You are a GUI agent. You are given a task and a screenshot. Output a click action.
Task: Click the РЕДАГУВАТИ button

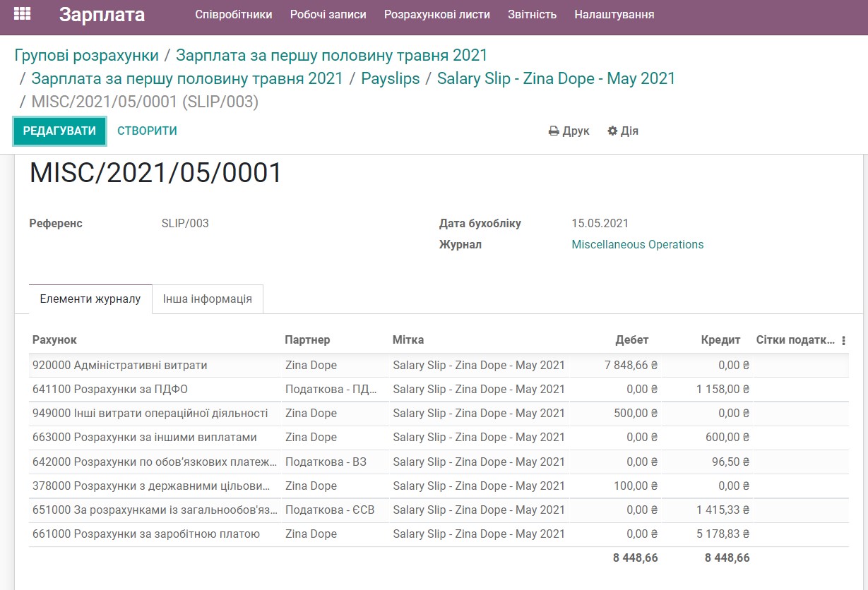point(59,131)
